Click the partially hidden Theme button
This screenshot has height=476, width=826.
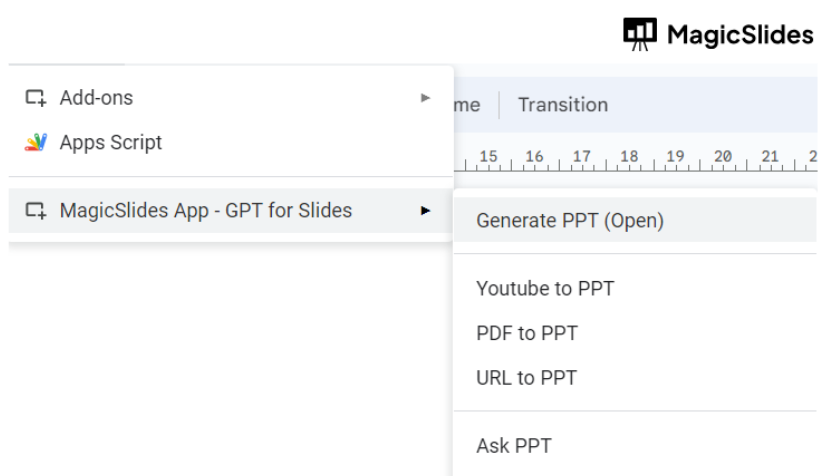(467, 105)
